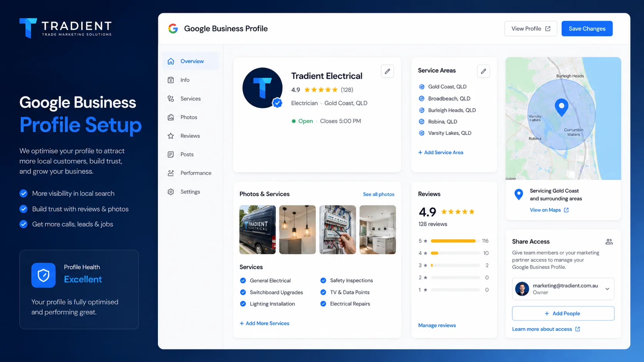
Task: Click the Services sidebar icon
Action: (171, 99)
